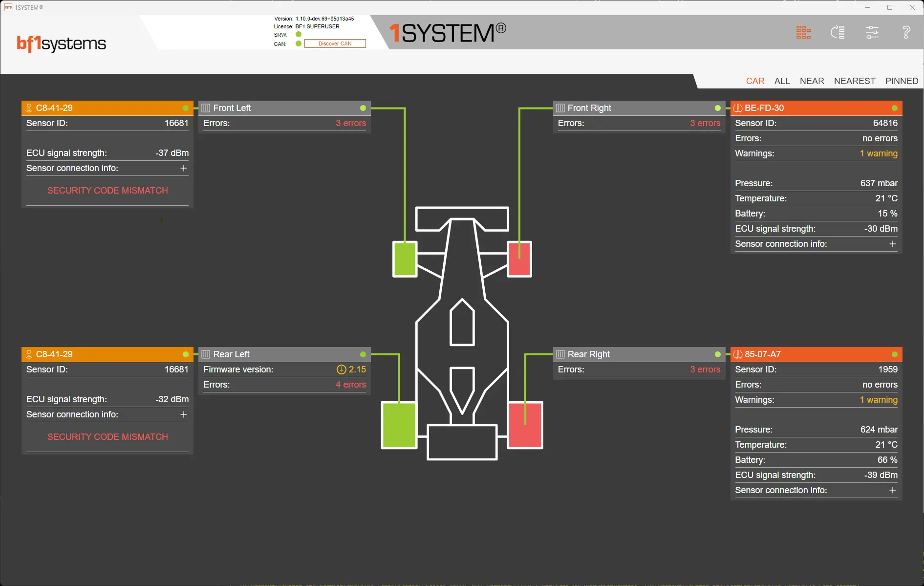
Task: Open help via question mark icon
Action: click(906, 33)
